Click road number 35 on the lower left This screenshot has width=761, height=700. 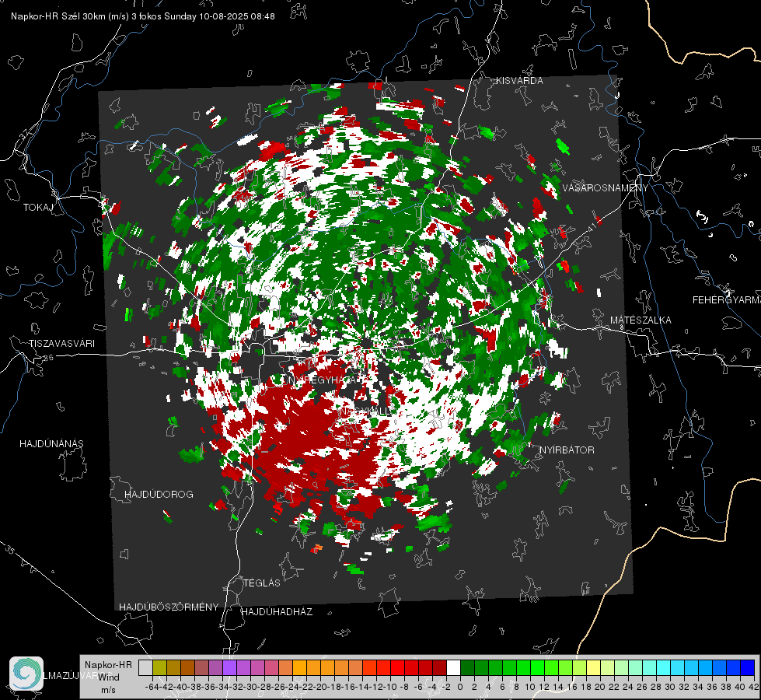point(10,550)
